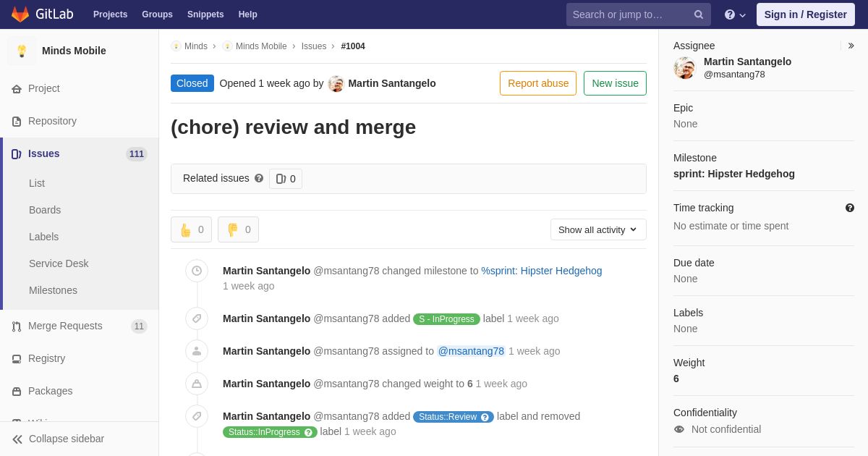Image resolution: width=868 pixels, height=456 pixels.
Task: Open sprint: Hipster Hedgehog in right sidebar
Action: pyautogui.click(x=734, y=174)
